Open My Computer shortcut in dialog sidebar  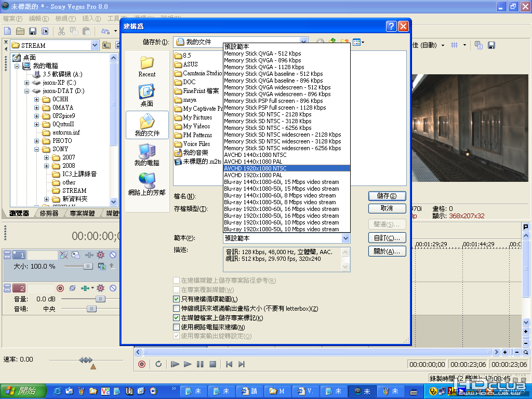pos(147,155)
